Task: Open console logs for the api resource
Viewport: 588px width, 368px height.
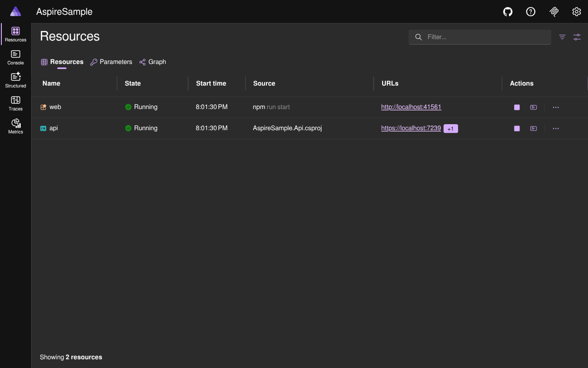Action: point(533,128)
